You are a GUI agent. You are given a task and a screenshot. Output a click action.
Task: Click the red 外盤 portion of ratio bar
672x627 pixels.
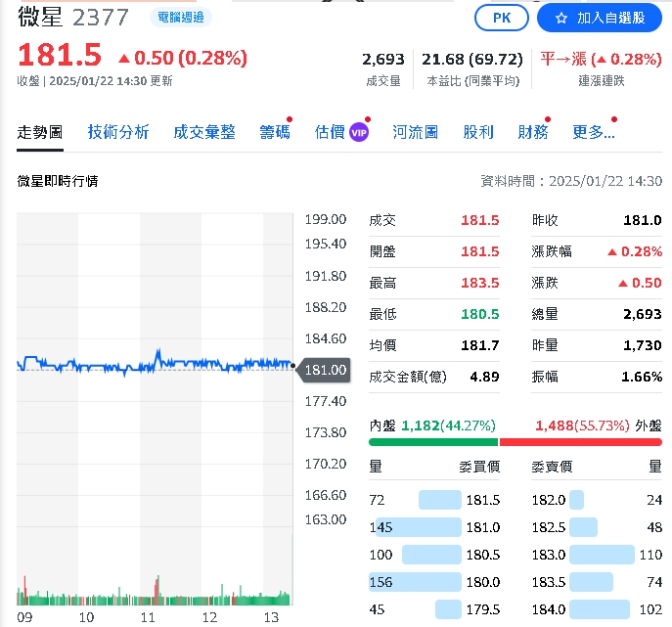click(581, 442)
